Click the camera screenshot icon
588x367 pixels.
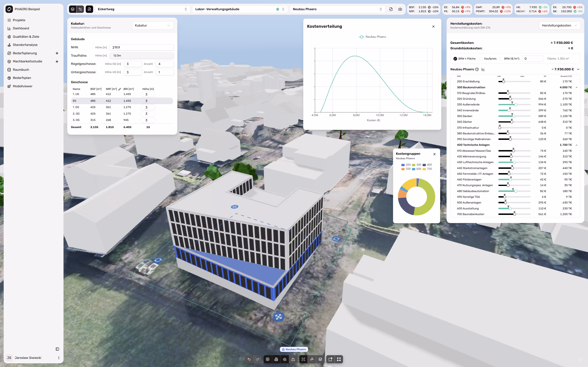(400, 9)
